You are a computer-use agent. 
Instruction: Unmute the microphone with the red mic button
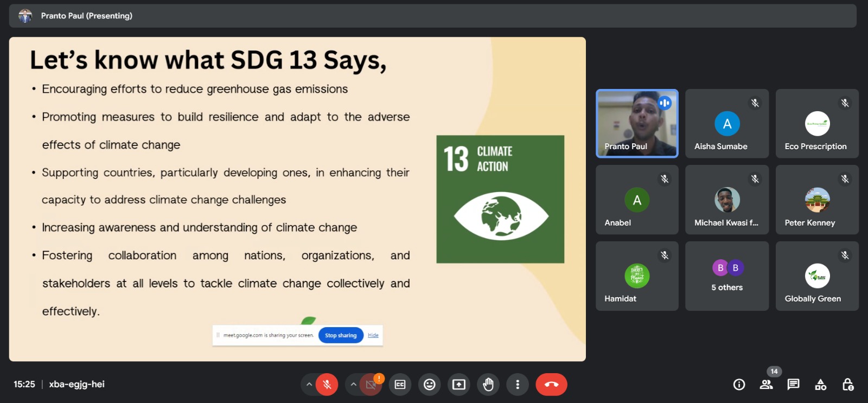tap(327, 385)
